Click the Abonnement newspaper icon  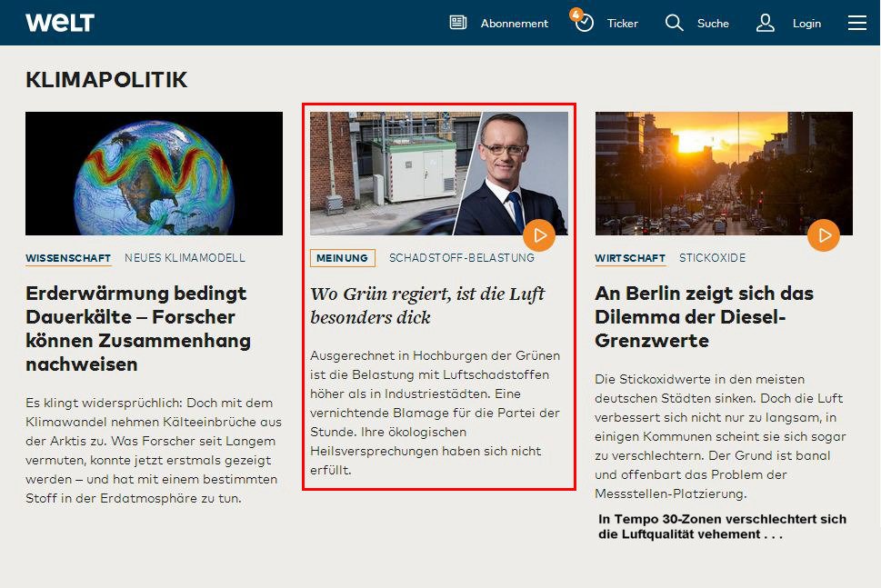(x=458, y=23)
